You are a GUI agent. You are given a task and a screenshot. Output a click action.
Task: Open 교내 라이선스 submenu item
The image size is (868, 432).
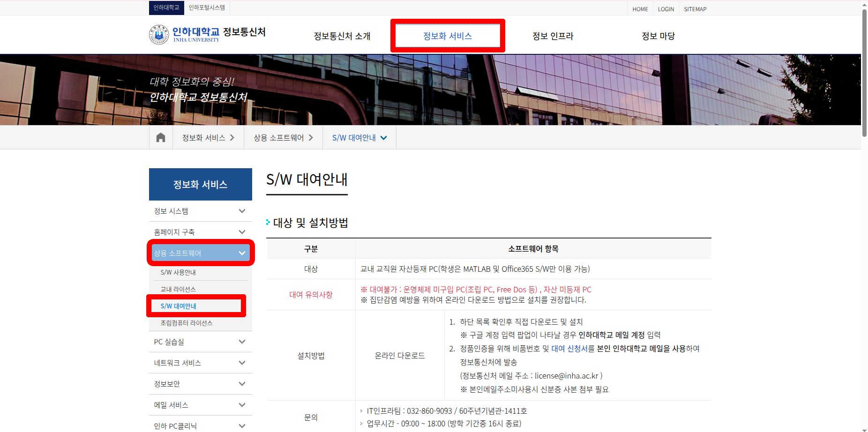tap(178, 289)
